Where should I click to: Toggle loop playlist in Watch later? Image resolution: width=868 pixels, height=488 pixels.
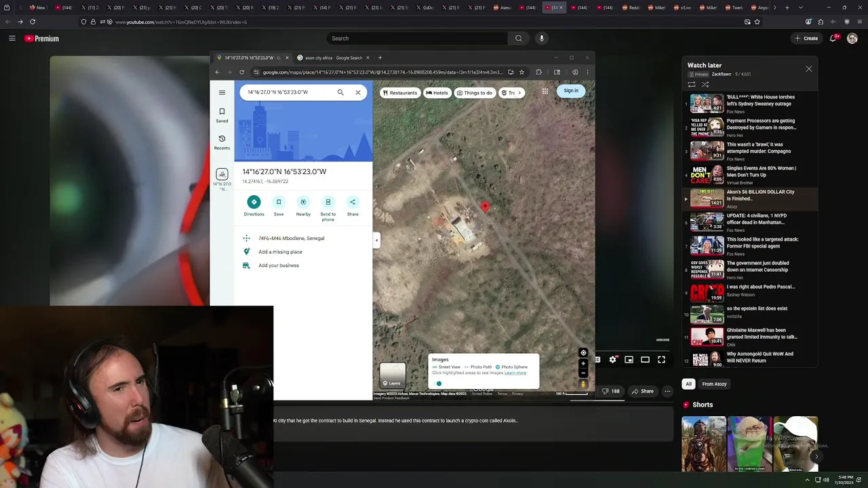pos(692,85)
